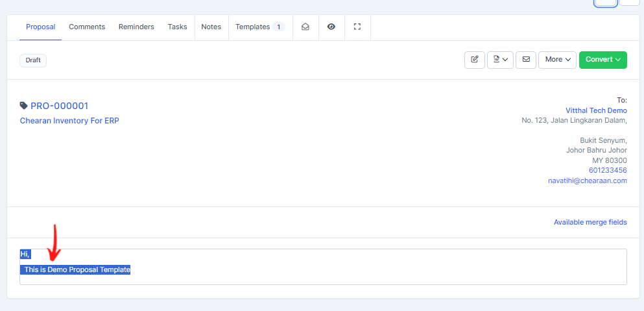The image size is (644, 311).
Task: Expand the More dropdown menu
Action: [557, 60]
